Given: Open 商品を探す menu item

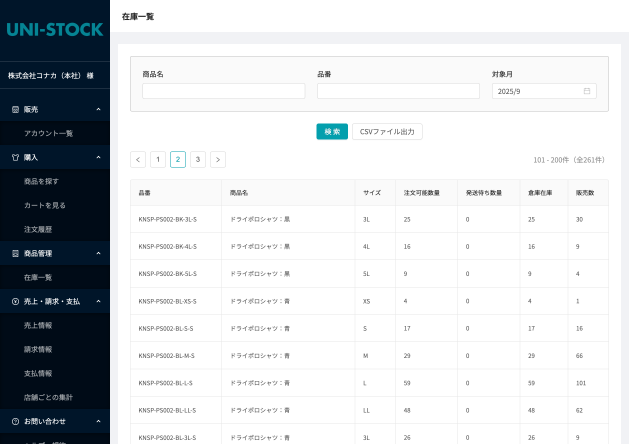Looking at the screenshot, I should click(42, 181).
